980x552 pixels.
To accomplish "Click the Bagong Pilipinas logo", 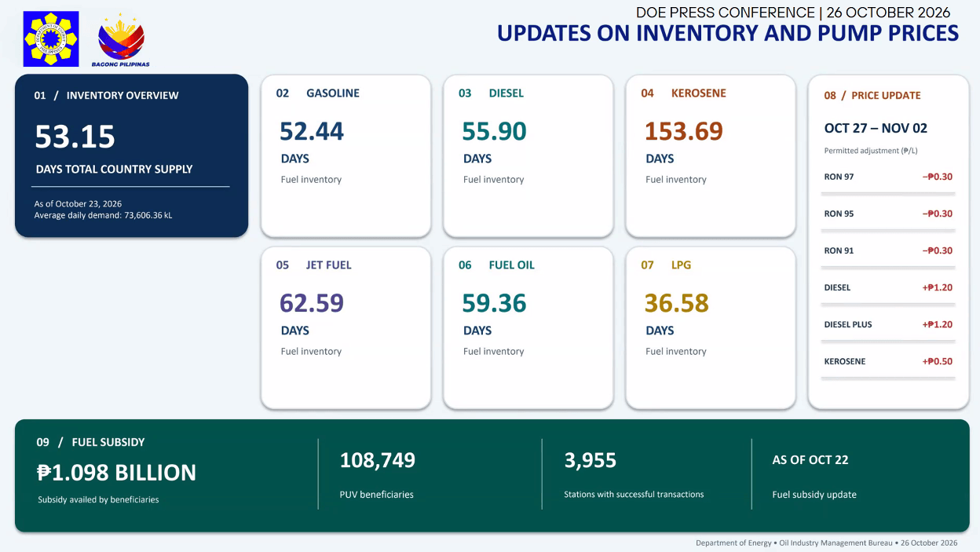I will click(x=120, y=41).
